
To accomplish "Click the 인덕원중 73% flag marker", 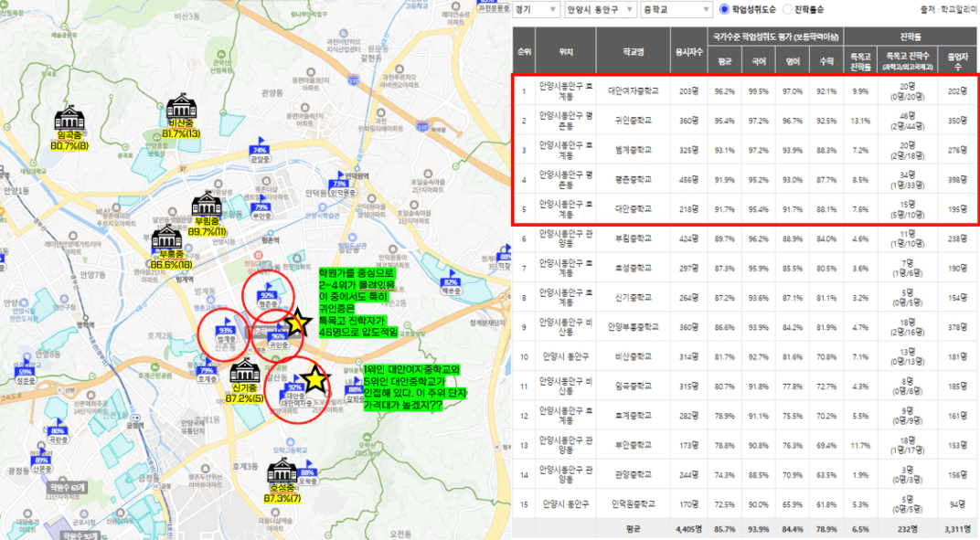I will tap(341, 185).
